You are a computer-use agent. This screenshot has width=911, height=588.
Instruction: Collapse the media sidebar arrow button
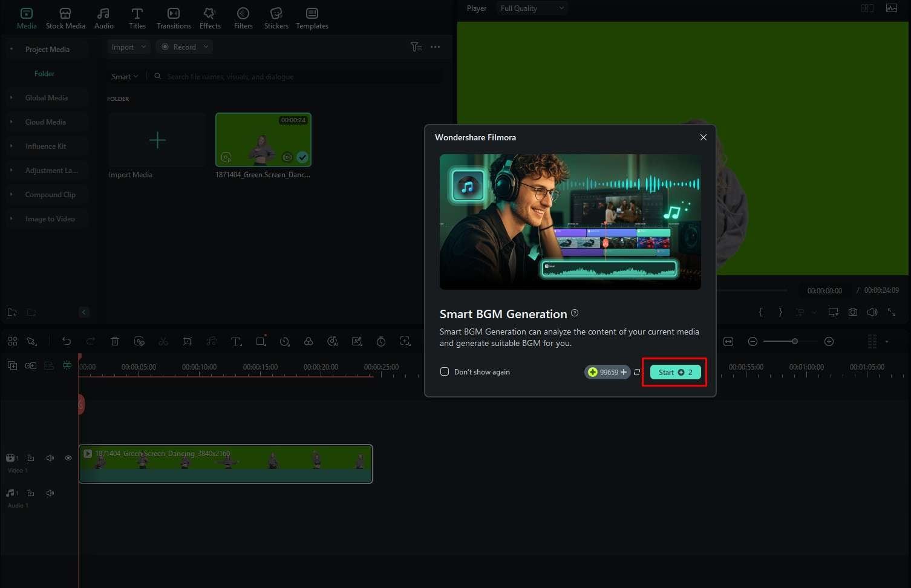point(84,312)
